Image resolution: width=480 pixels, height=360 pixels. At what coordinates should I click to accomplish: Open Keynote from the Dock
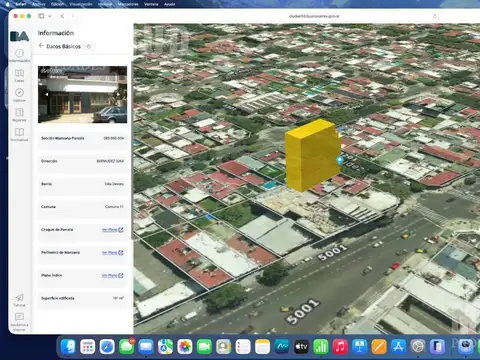pyautogui.click(x=359, y=347)
